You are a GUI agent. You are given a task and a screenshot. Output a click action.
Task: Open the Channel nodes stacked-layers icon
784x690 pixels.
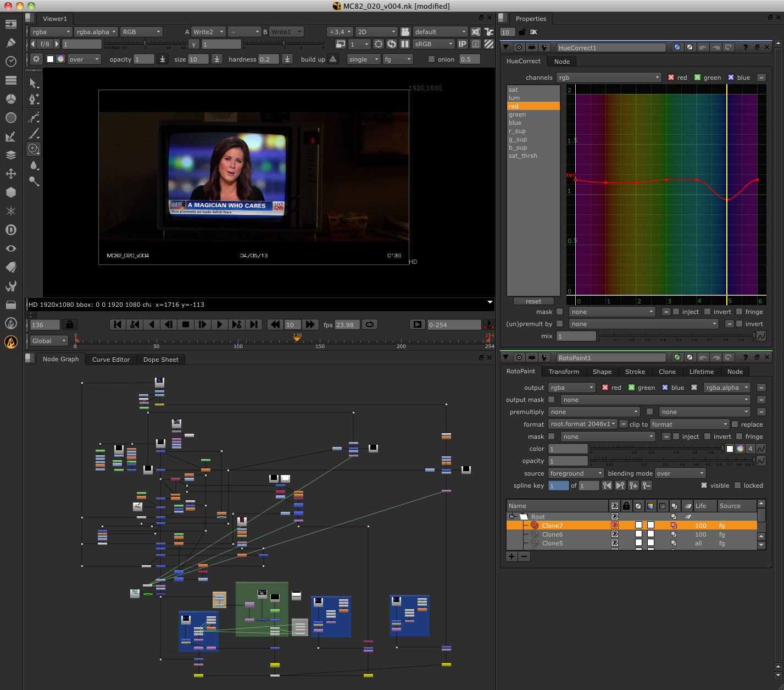tap(10, 80)
